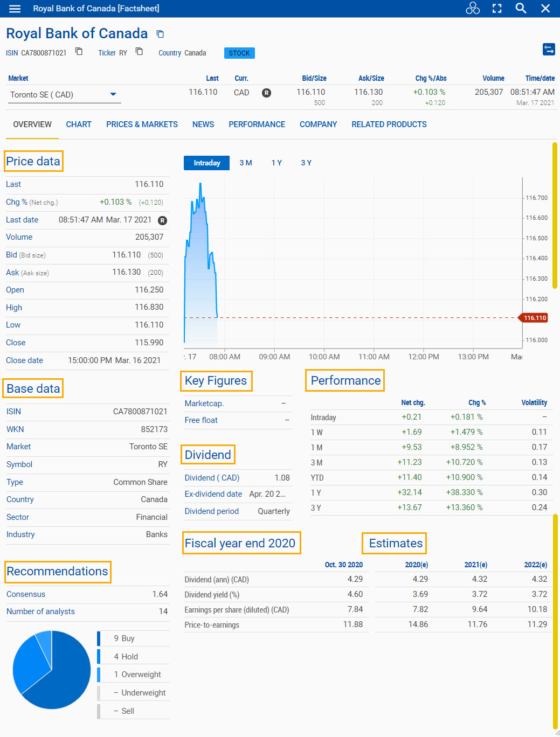Viewport: 560px width, 737px height.
Task: Copy the ISIN CA7800871021
Action: [79, 51]
